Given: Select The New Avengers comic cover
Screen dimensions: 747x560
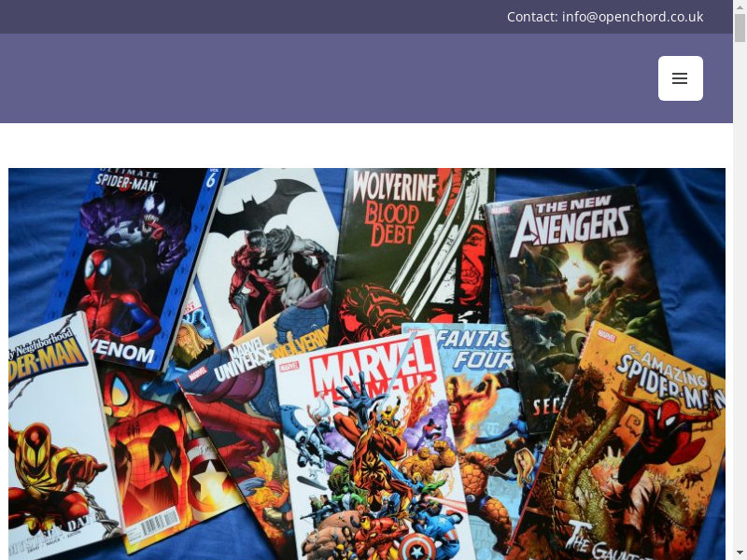Looking at the screenshot, I should pyautogui.click(x=570, y=280).
